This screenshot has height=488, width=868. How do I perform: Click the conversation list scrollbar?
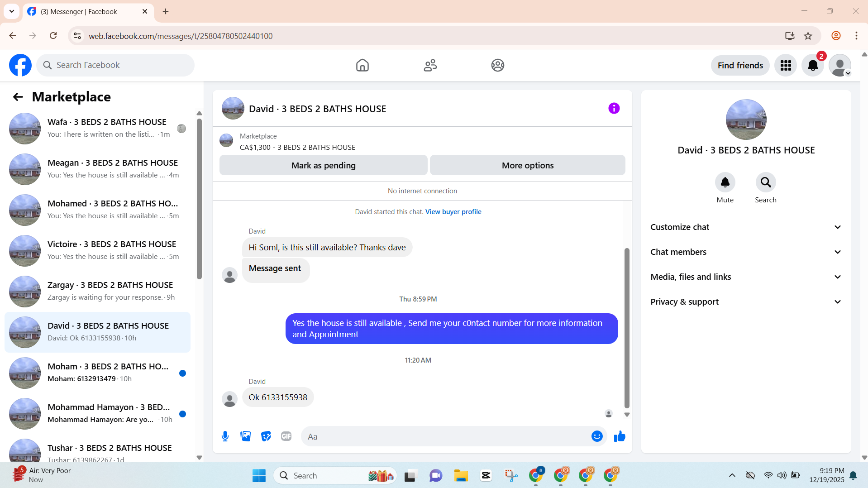199,199
